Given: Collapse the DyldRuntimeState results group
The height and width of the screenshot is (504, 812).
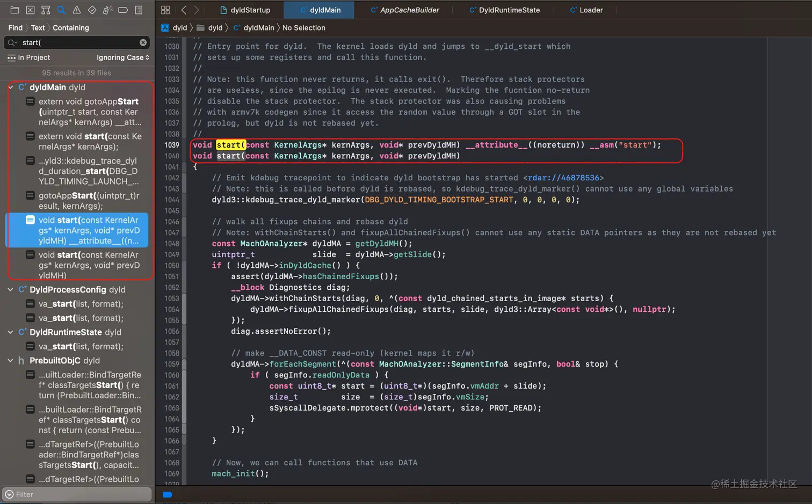Looking at the screenshot, I should click(x=11, y=332).
